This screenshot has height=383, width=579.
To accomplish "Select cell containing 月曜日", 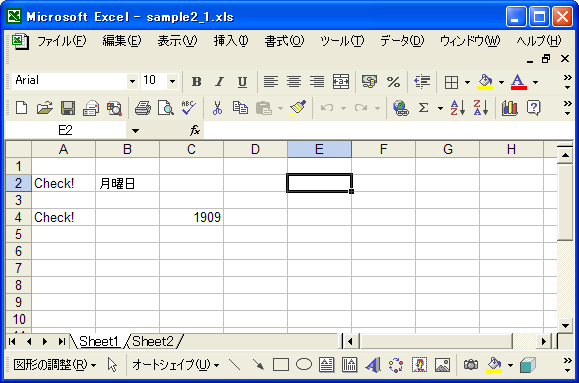I will [127, 183].
